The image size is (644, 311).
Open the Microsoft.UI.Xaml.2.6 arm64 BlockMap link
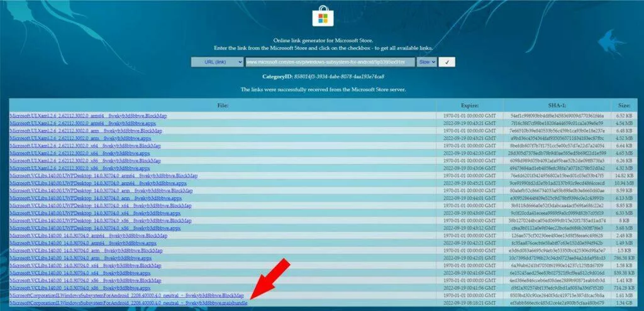point(88,116)
